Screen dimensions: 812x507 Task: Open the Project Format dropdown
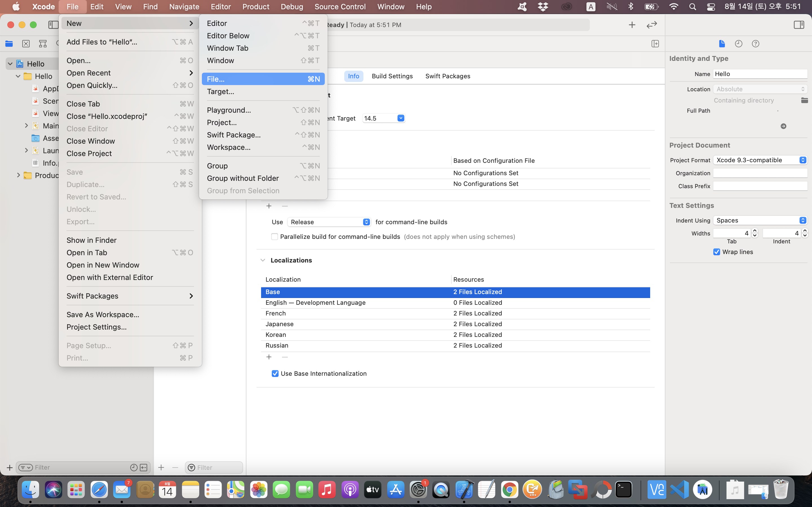[760, 160]
